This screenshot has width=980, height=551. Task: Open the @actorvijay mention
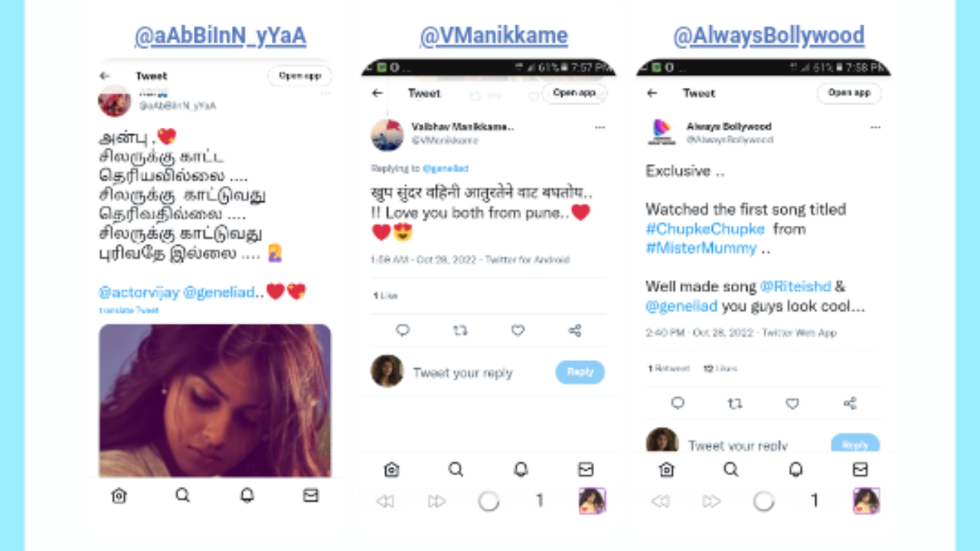pyautogui.click(x=138, y=292)
